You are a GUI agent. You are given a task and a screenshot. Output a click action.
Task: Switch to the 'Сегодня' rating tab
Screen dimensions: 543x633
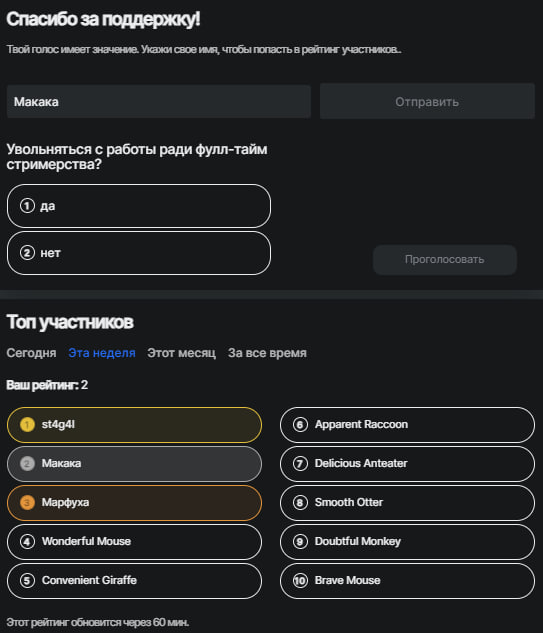coord(31,353)
